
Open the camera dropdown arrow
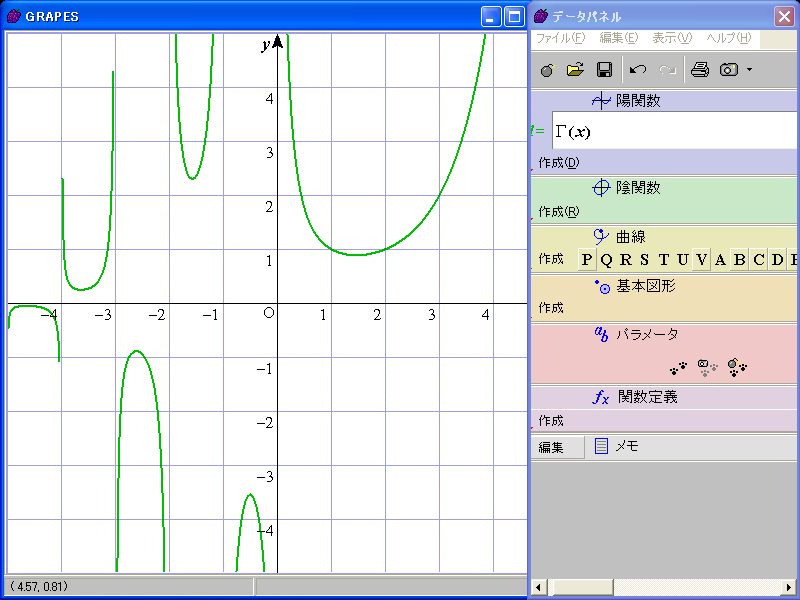pyautogui.click(x=749, y=70)
